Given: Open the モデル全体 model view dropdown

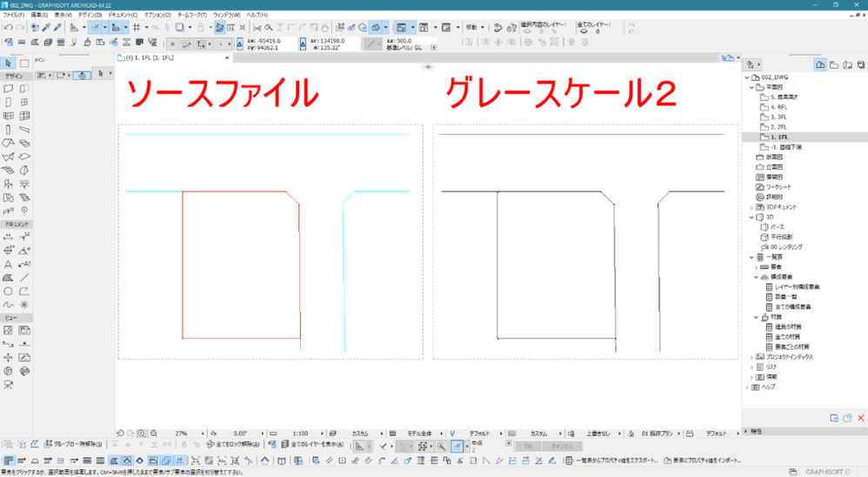Looking at the screenshot, I should [441, 433].
